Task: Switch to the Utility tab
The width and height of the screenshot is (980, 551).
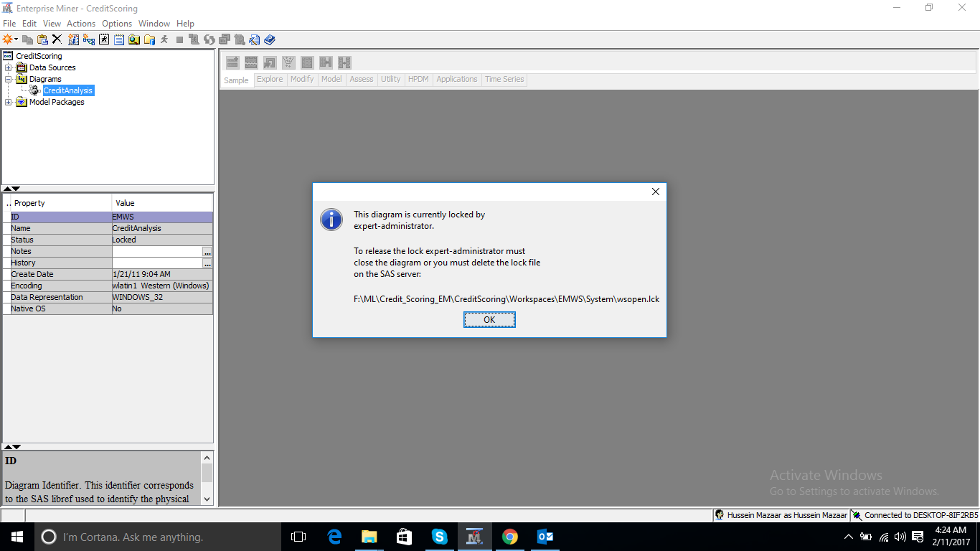Action: [391, 79]
